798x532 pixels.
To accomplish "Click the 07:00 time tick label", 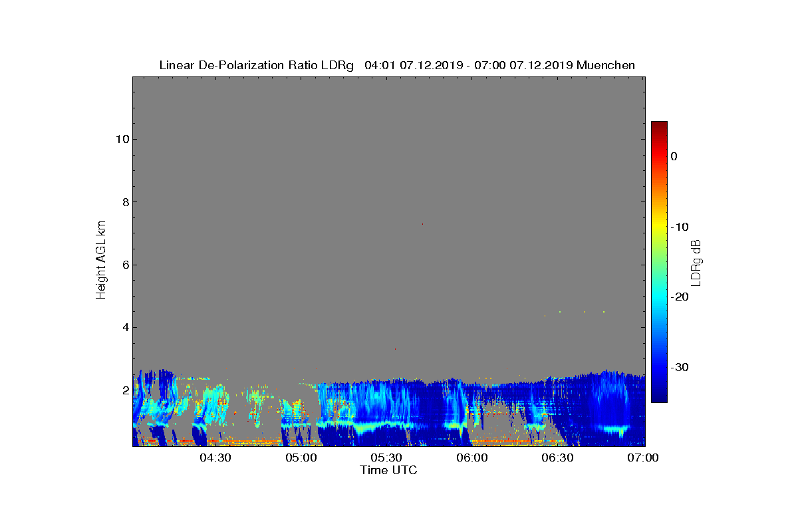I will [x=643, y=458].
